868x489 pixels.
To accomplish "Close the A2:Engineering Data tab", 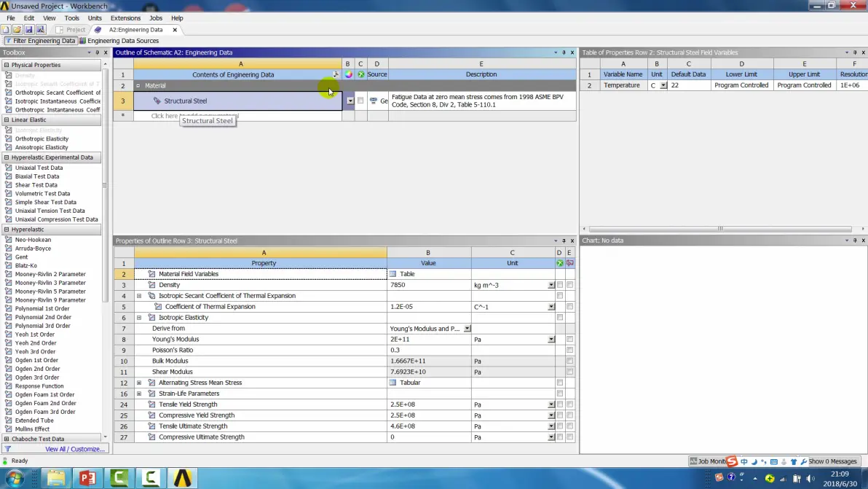I will coord(175,30).
